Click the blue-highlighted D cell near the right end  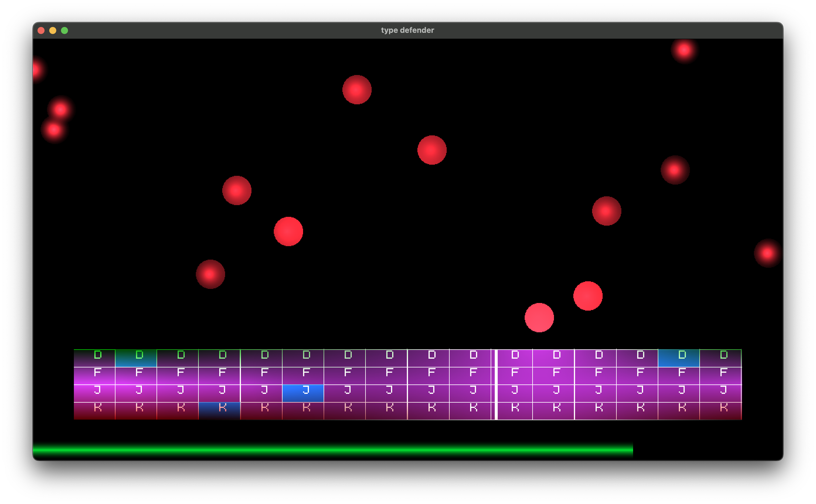679,358
